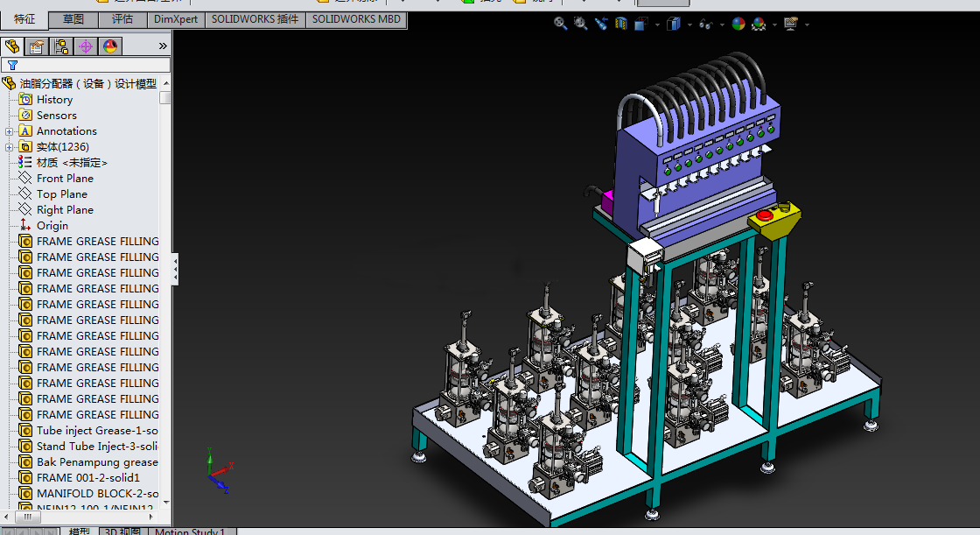Click the Zoom to Fit magnifier icon
This screenshot has width=980, height=535.
[x=561, y=24]
